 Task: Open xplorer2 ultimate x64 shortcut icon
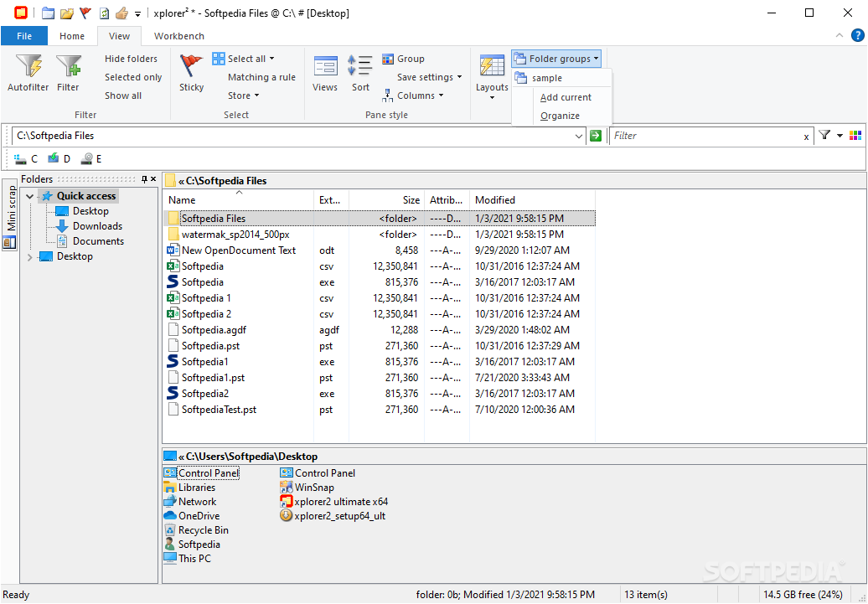tap(286, 502)
